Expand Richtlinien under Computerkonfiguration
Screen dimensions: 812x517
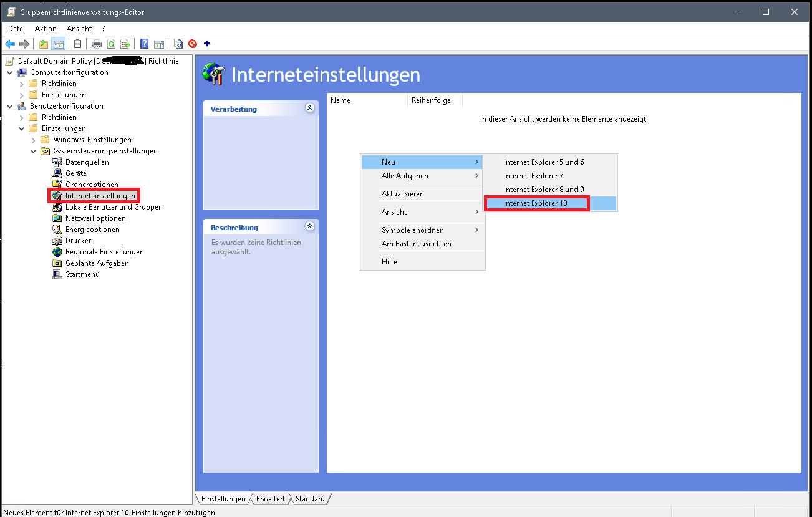click(21, 84)
